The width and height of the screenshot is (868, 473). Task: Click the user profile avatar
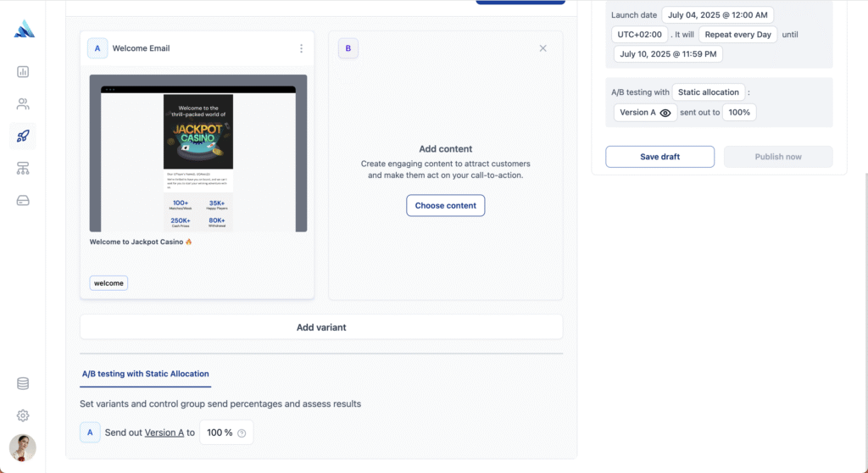point(23,448)
